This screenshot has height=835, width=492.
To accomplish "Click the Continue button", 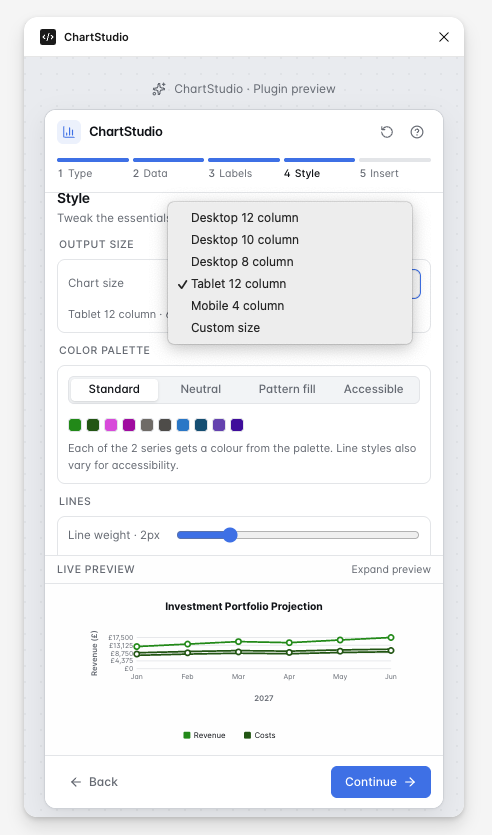I will click(381, 782).
